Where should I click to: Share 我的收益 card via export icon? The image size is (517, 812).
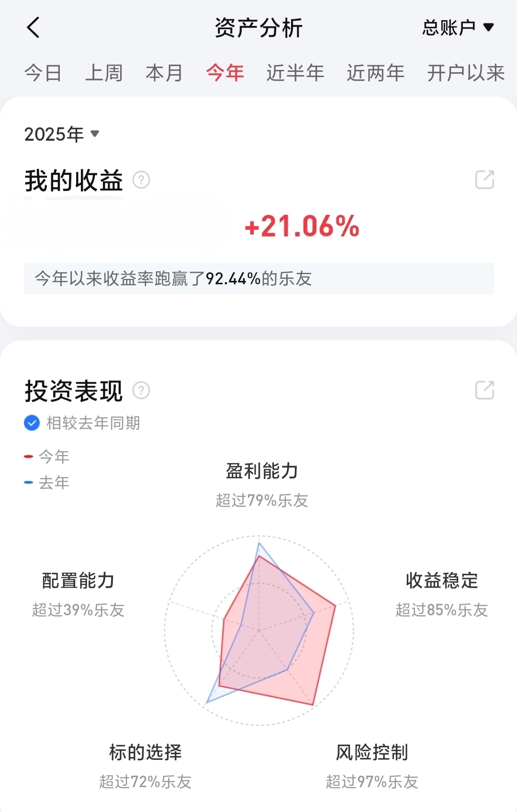tap(484, 180)
